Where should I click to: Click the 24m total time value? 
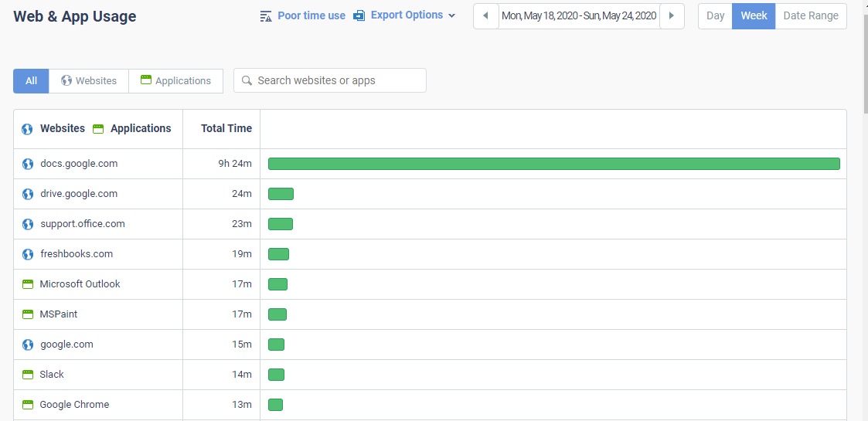tap(241, 194)
